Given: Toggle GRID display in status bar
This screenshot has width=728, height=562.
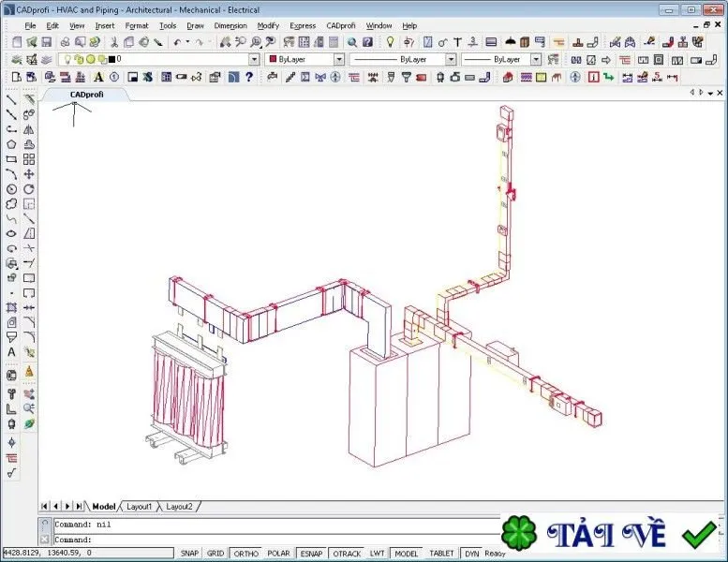Looking at the screenshot, I should [215, 554].
